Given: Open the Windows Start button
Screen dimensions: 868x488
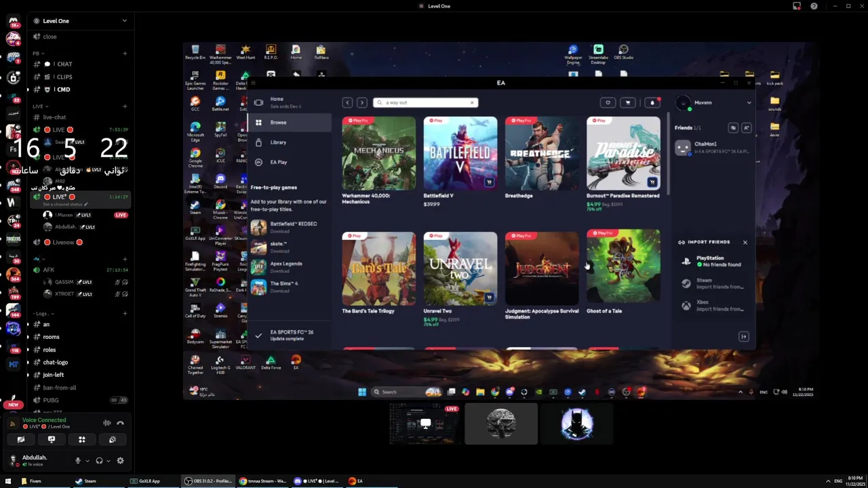Looking at the screenshot, I should click(8, 481).
